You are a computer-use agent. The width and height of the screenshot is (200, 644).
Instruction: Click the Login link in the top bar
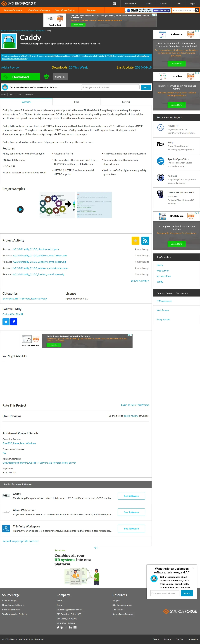coord(193,4)
